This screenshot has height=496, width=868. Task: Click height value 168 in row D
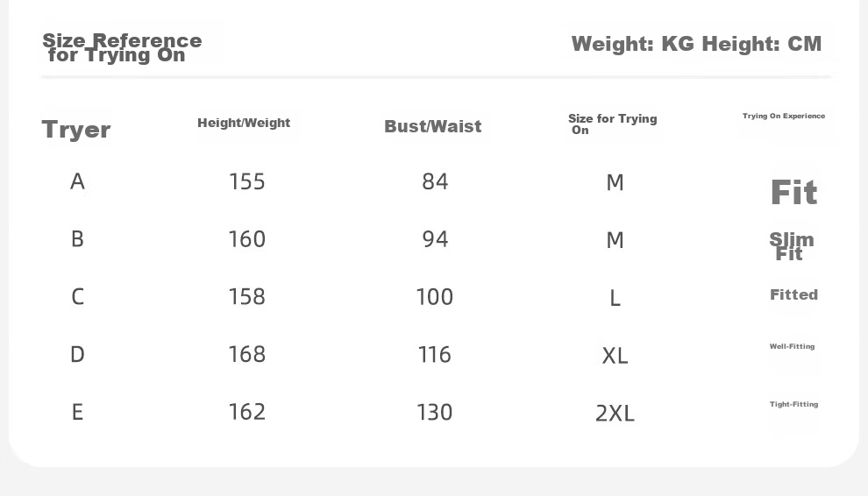point(247,354)
